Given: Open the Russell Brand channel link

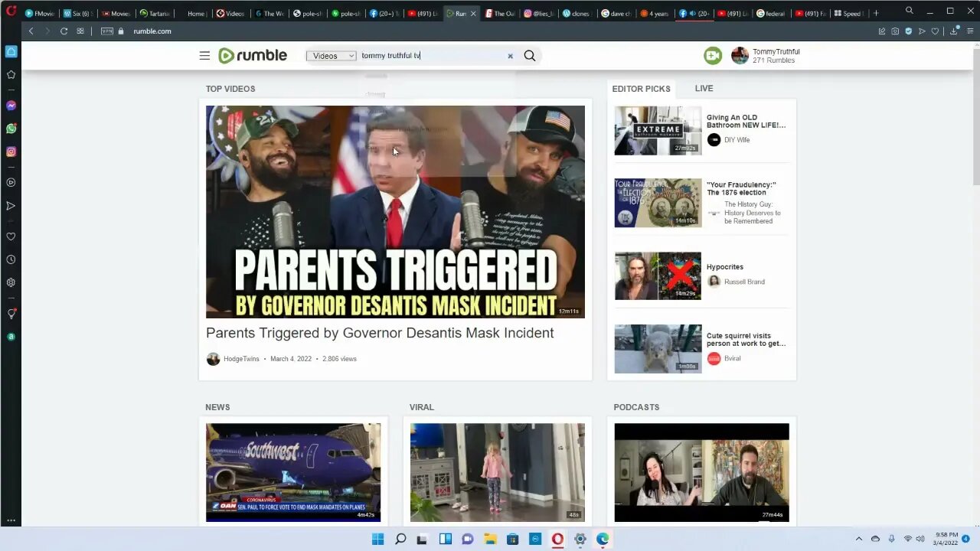Looking at the screenshot, I should pyautogui.click(x=744, y=282).
